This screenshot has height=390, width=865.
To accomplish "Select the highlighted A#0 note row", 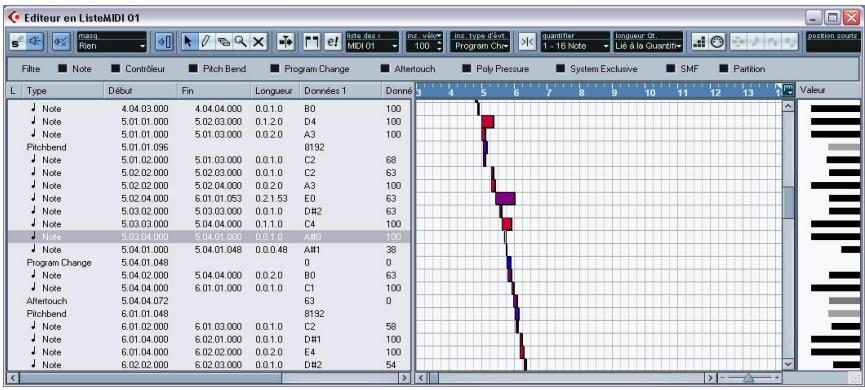I will coord(209,237).
